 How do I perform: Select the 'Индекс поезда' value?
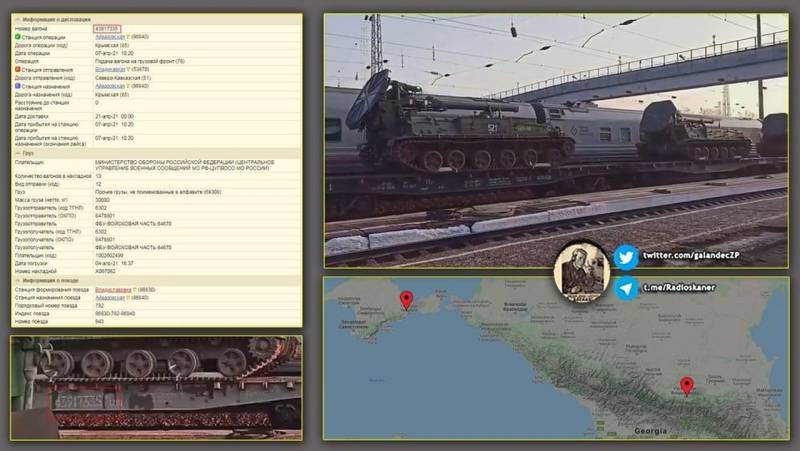tap(115, 314)
